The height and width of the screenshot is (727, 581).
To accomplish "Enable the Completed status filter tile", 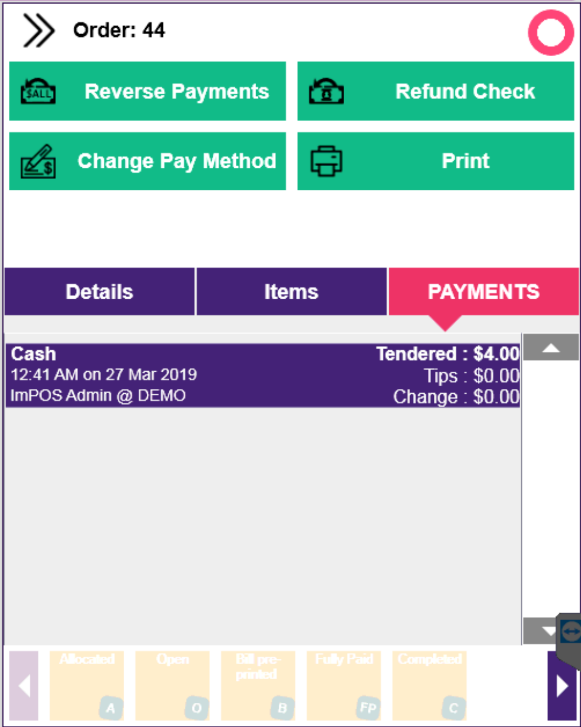I will tap(429, 685).
